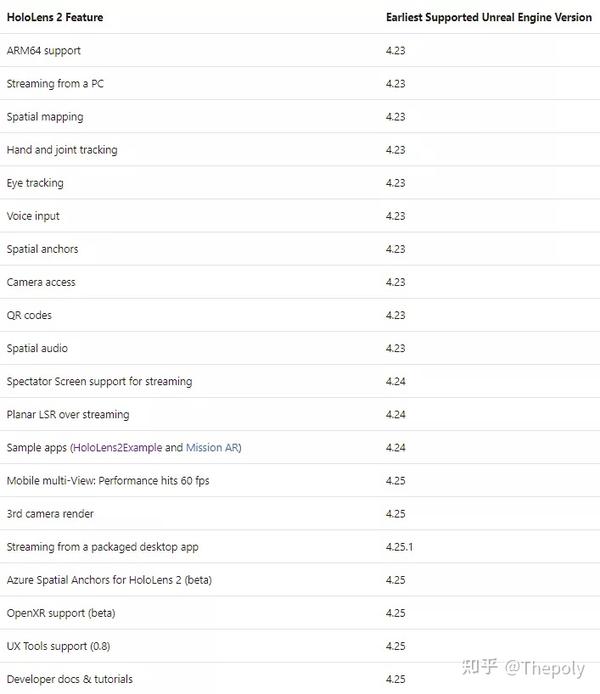Click the Voice input row label

point(32,216)
